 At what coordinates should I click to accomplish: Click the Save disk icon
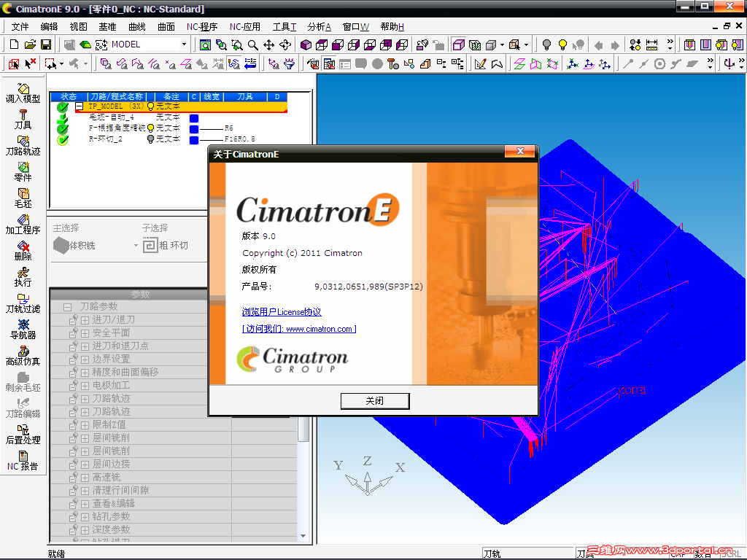click(x=46, y=44)
